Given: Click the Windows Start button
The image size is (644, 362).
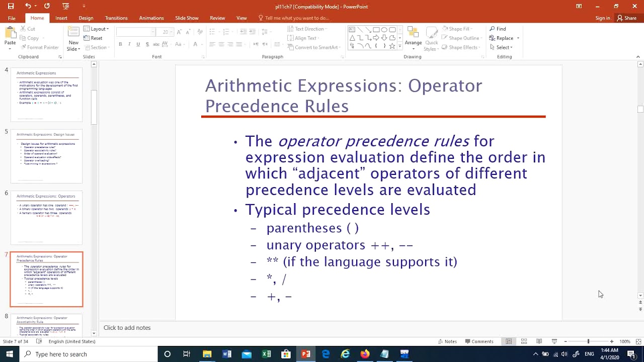Looking at the screenshot, I should 10,354.
